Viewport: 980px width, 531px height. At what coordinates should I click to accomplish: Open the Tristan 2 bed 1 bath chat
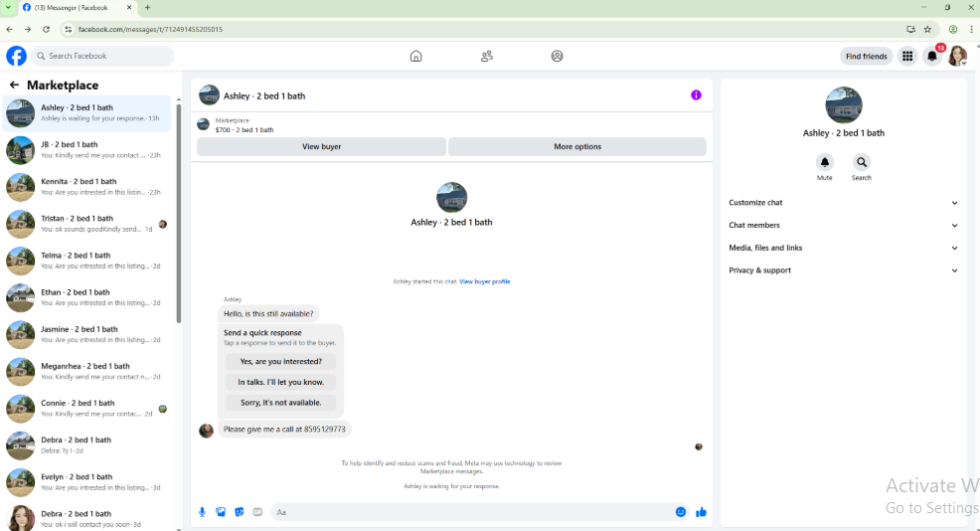tap(86, 224)
